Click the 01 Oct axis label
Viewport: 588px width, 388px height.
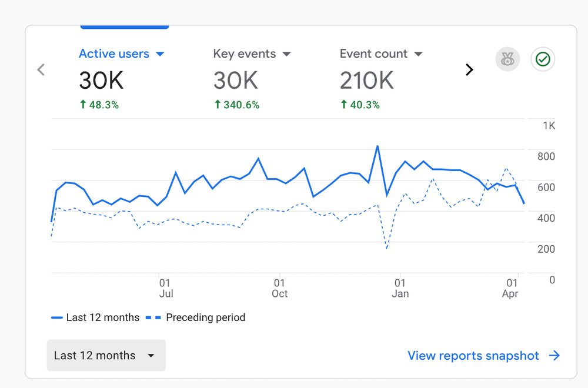[x=280, y=288]
